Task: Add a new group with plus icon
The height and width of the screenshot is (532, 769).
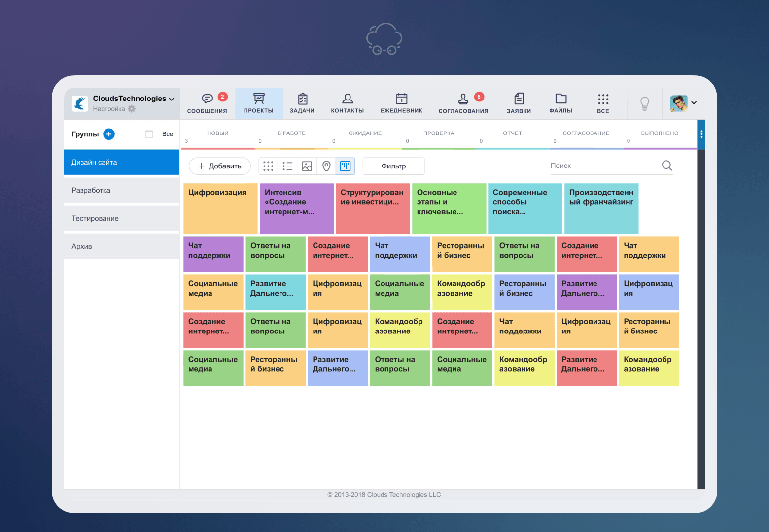Action: point(109,134)
